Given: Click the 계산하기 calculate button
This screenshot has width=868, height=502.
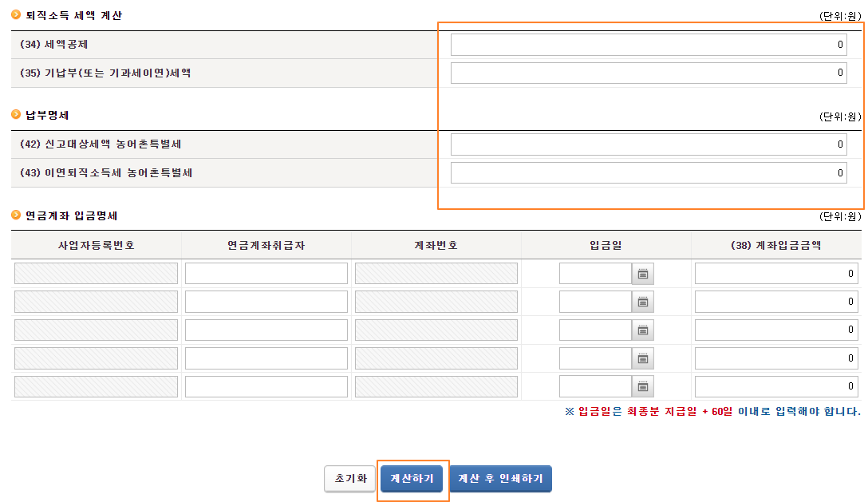Looking at the screenshot, I should tap(412, 479).
